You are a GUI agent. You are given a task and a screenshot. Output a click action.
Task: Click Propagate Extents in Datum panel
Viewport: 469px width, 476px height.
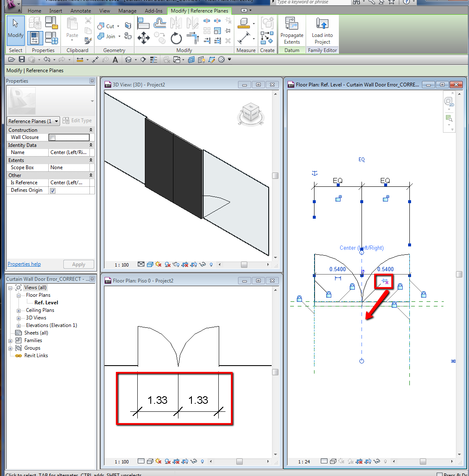coord(292,31)
